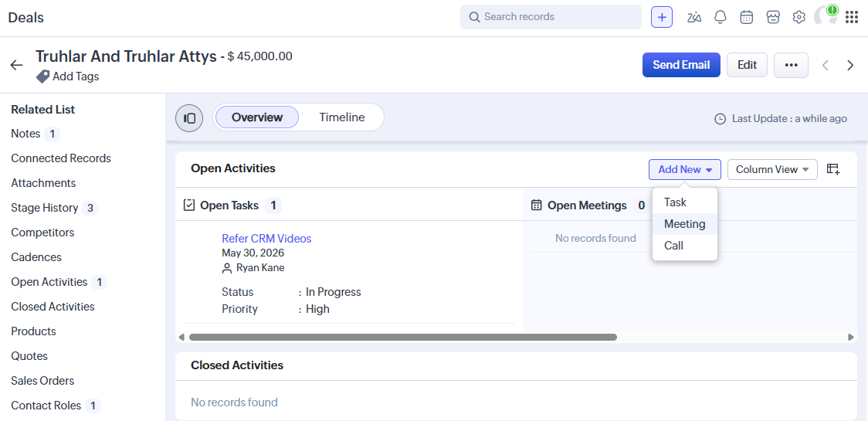
Task: Open Competitors in Related List
Action: (42, 232)
